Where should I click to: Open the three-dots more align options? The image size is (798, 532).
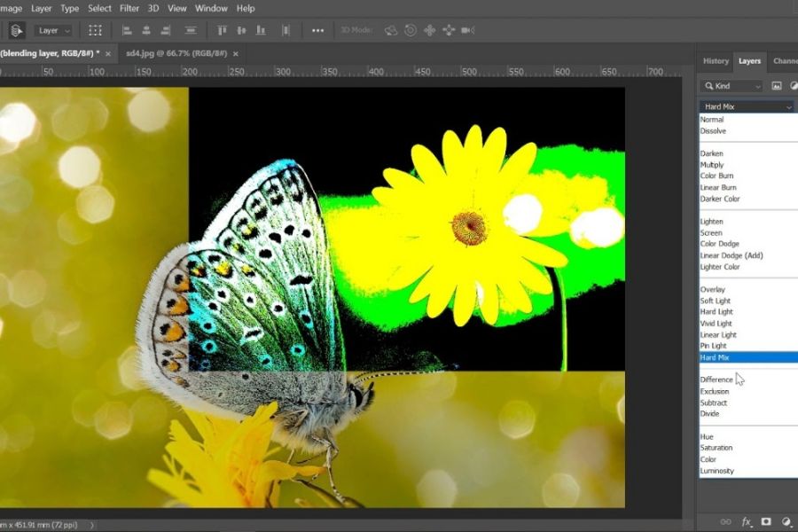coord(317,30)
